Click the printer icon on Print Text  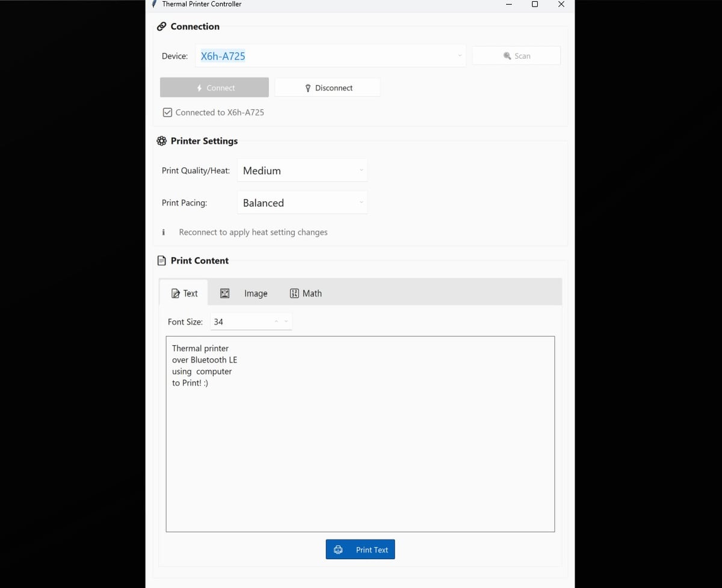pos(338,550)
